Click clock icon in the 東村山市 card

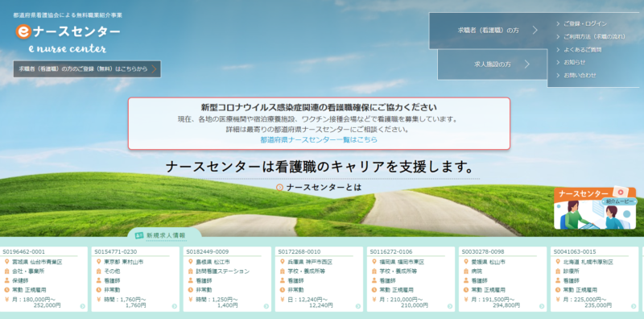(x=98, y=290)
